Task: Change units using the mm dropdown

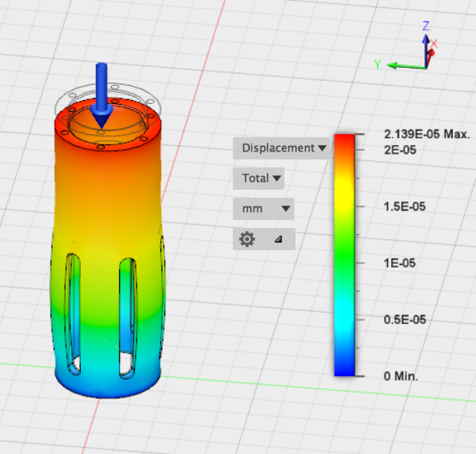Action: pyautogui.click(x=263, y=209)
